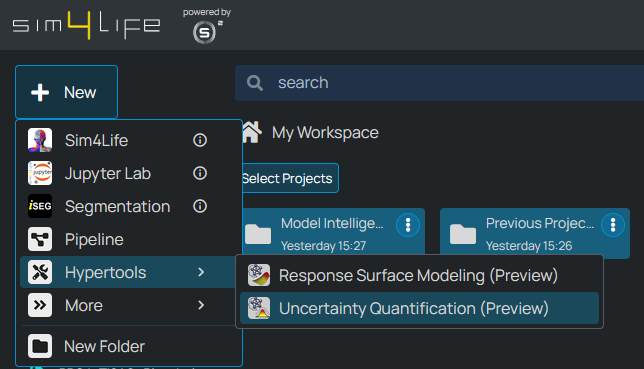
Task: Click the search magnifier icon
Action: tap(255, 83)
